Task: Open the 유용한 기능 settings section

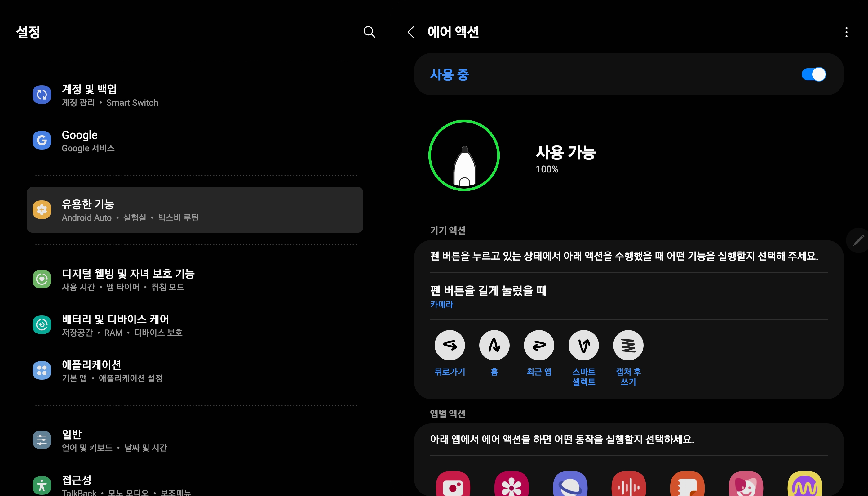Action: [x=195, y=209]
